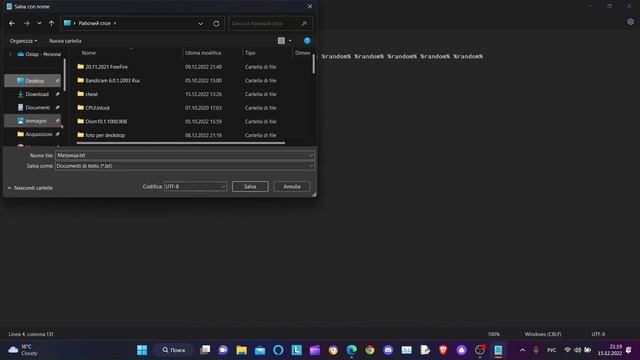Open Task View on the taskbar
The height and width of the screenshot is (360, 640).
(x=205, y=350)
